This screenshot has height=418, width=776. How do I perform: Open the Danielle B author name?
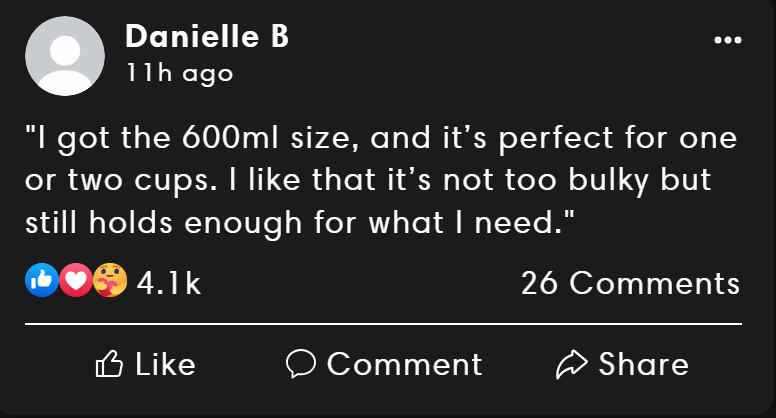(207, 37)
